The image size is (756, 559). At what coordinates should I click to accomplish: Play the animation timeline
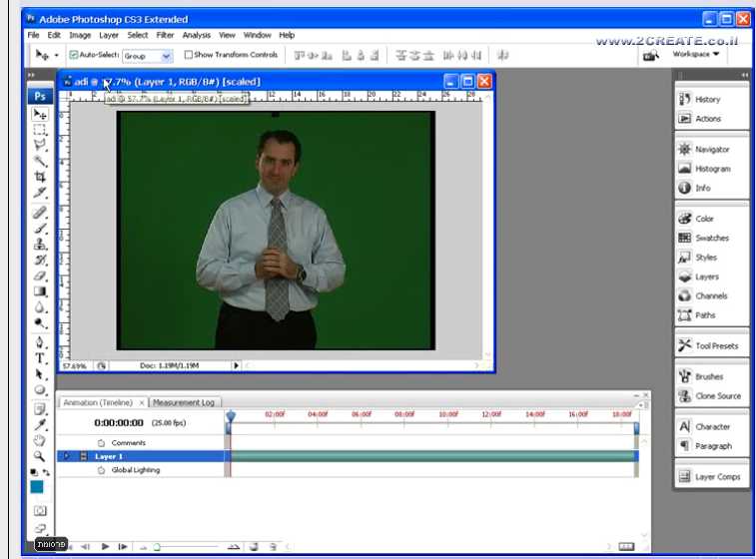click(105, 546)
